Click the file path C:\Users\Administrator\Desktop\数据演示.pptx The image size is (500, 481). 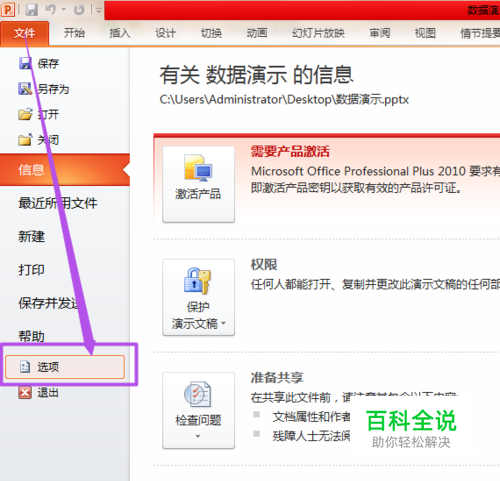[284, 99]
